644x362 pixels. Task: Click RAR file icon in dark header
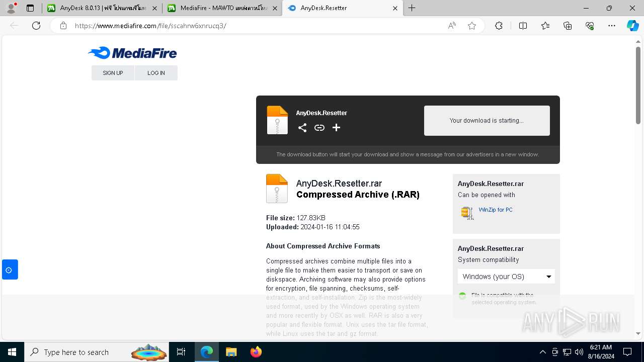click(x=277, y=120)
